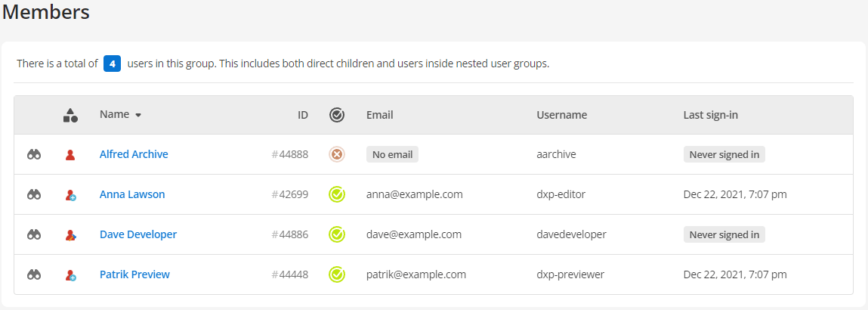Click Alfred Archive's red user type icon
Viewport: 868px width, 310px height.
[x=70, y=154]
